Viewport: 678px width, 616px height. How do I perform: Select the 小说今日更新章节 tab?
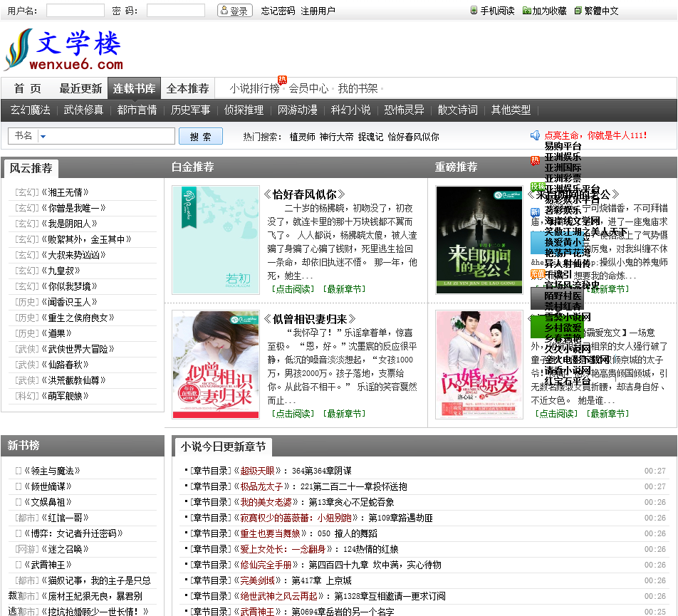click(x=223, y=447)
